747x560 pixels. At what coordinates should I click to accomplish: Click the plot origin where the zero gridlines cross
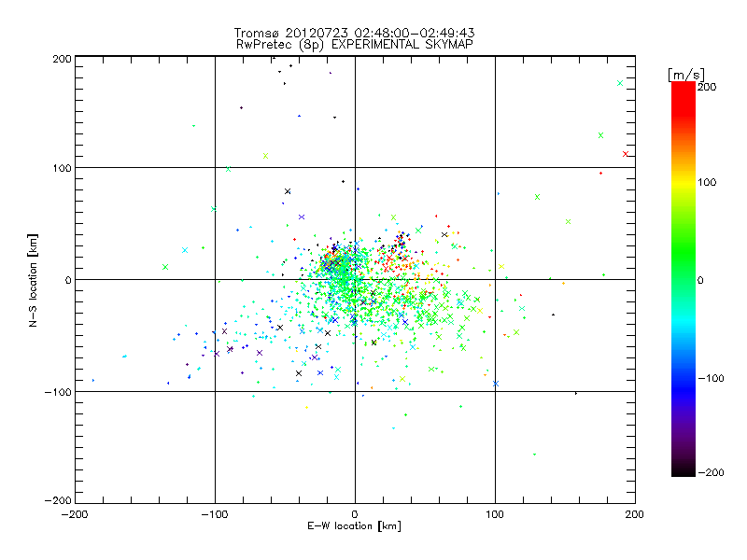[x=355, y=279]
